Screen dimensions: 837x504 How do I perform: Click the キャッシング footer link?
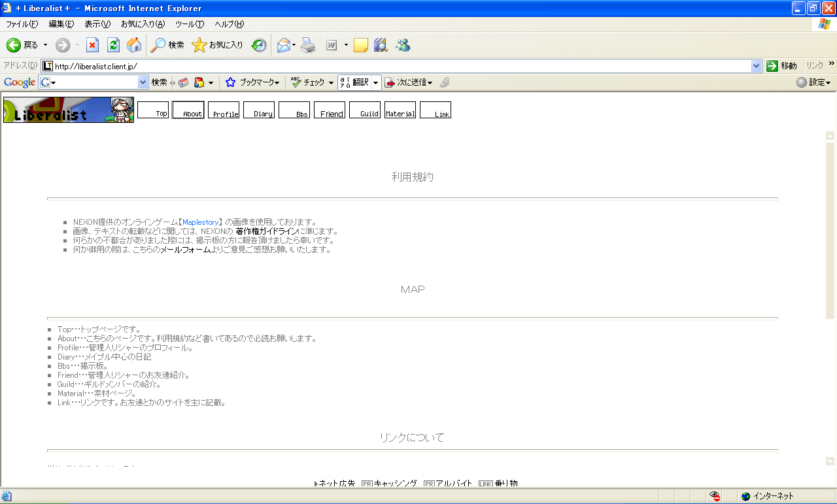point(396,483)
